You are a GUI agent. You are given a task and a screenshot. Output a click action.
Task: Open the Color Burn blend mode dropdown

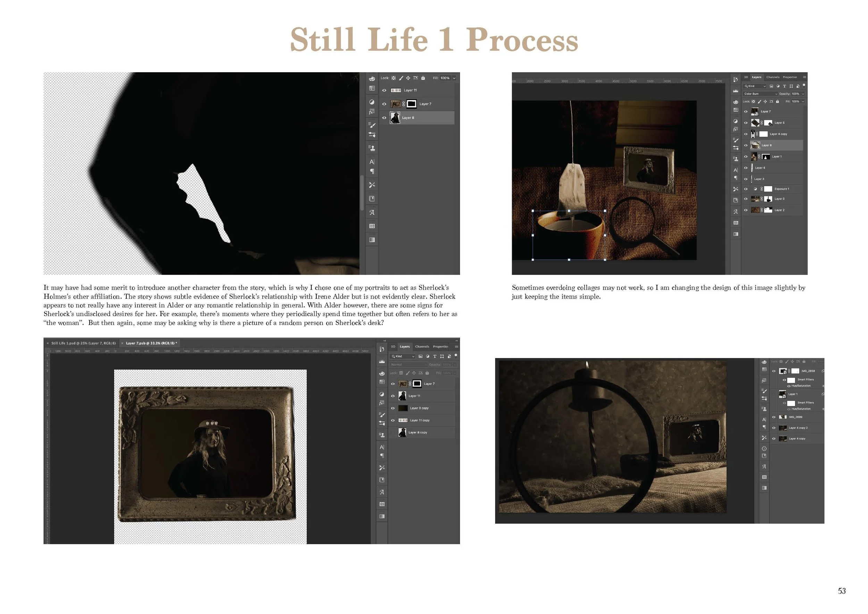click(x=760, y=94)
